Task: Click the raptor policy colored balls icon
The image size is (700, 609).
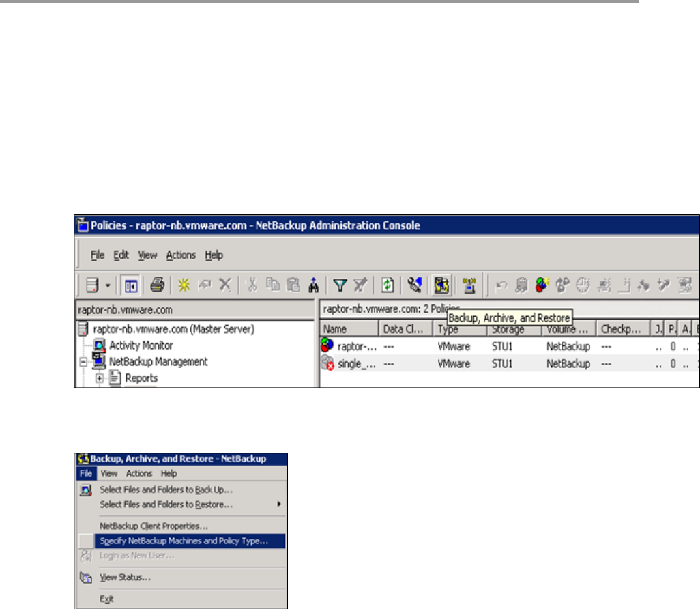Action: click(x=327, y=345)
